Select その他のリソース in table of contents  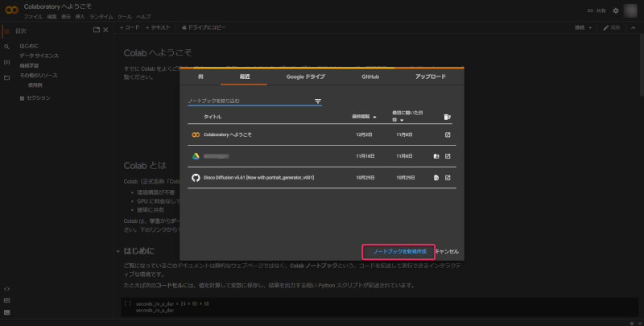38,76
